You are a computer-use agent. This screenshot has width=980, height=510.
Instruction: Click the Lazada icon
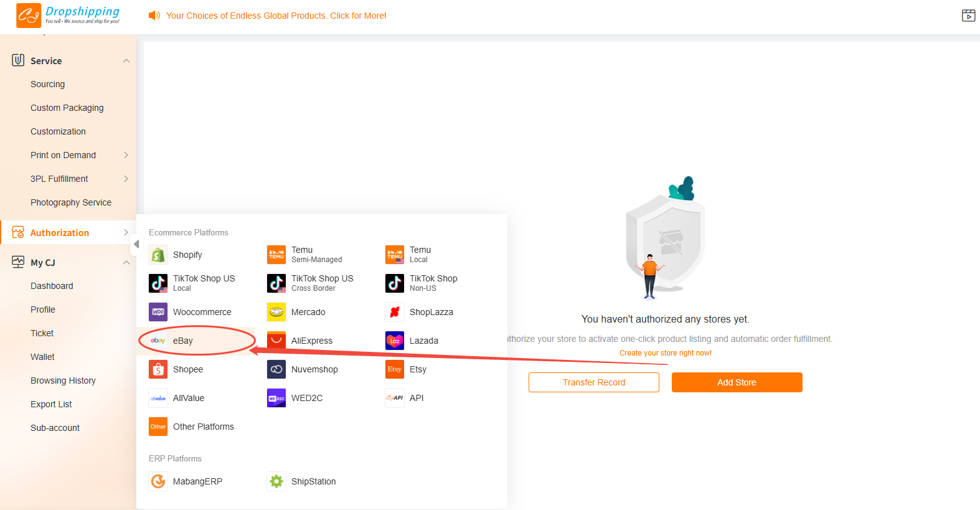pos(395,341)
